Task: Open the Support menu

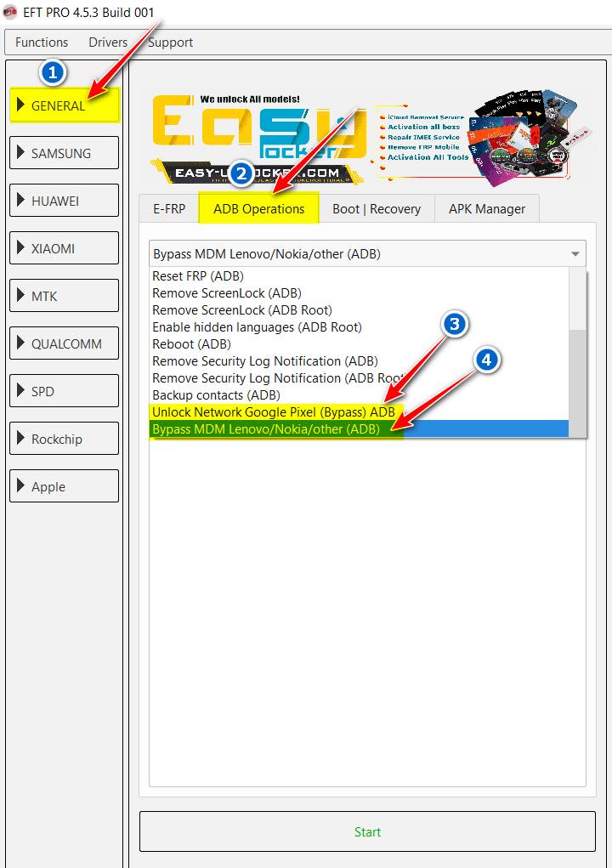Action: coord(171,42)
